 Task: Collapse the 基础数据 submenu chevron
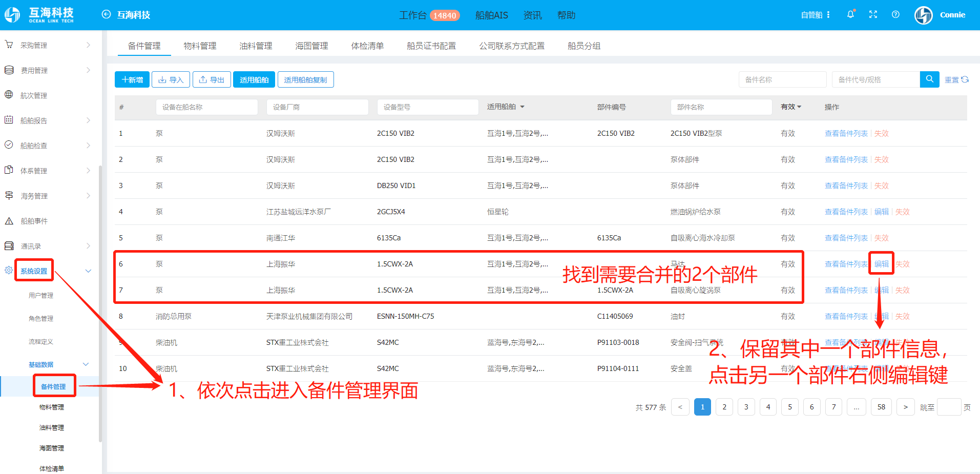tap(86, 364)
